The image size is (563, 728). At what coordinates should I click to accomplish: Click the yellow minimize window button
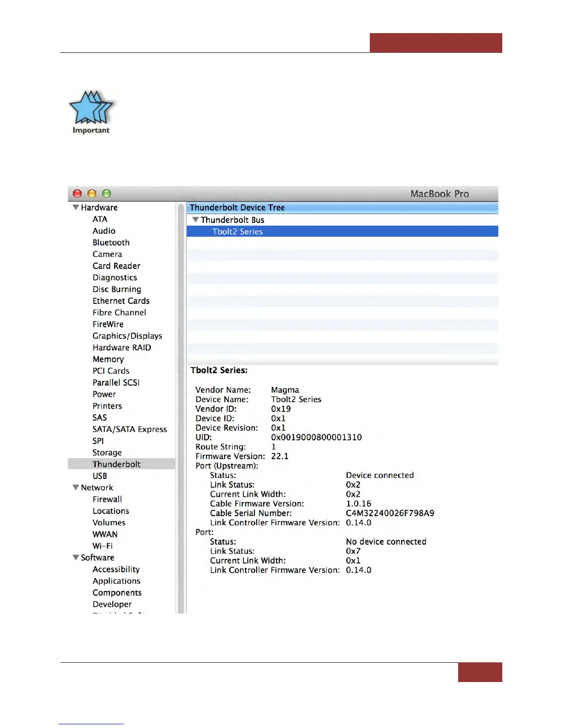[92, 193]
